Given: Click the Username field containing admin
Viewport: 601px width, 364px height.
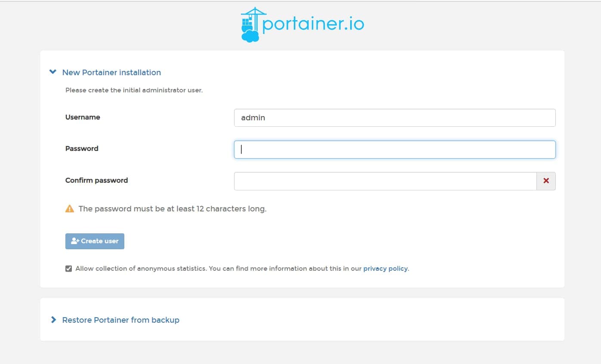Looking at the screenshot, I should (x=395, y=117).
